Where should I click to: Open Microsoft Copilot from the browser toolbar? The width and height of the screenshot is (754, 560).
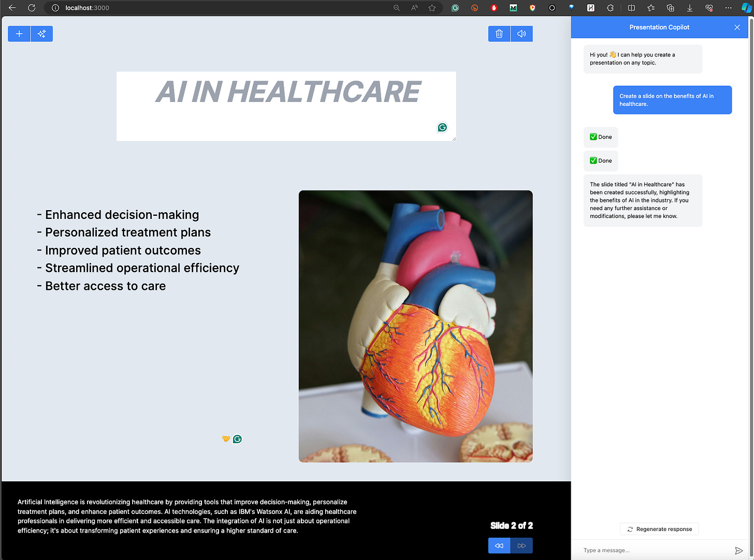pyautogui.click(x=746, y=8)
